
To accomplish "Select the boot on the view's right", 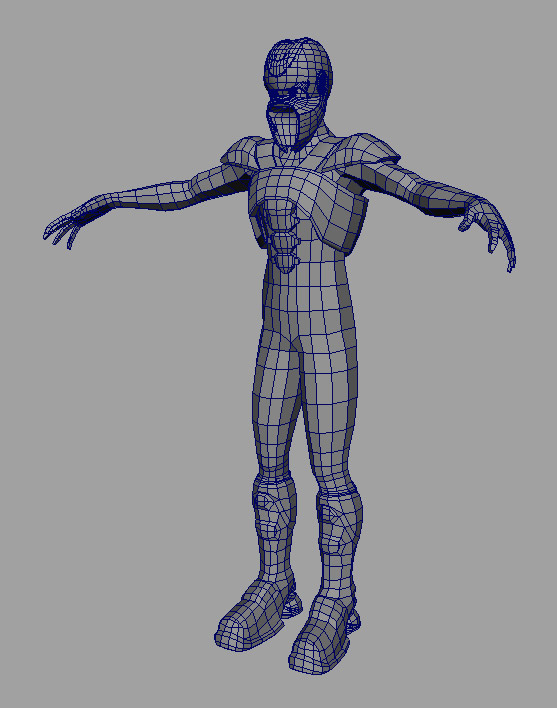I will tap(323, 634).
